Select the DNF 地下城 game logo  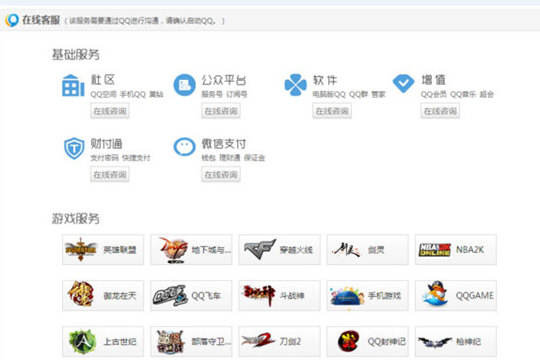coord(173,250)
